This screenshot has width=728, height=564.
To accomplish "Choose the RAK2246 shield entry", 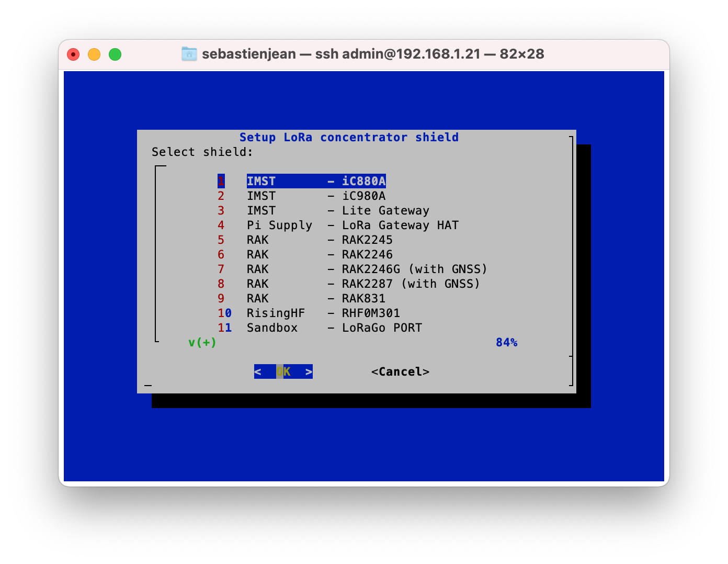I will pos(305,254).
